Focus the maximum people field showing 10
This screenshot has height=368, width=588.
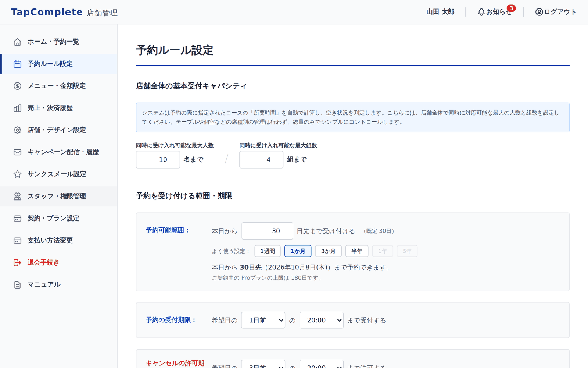158,160
